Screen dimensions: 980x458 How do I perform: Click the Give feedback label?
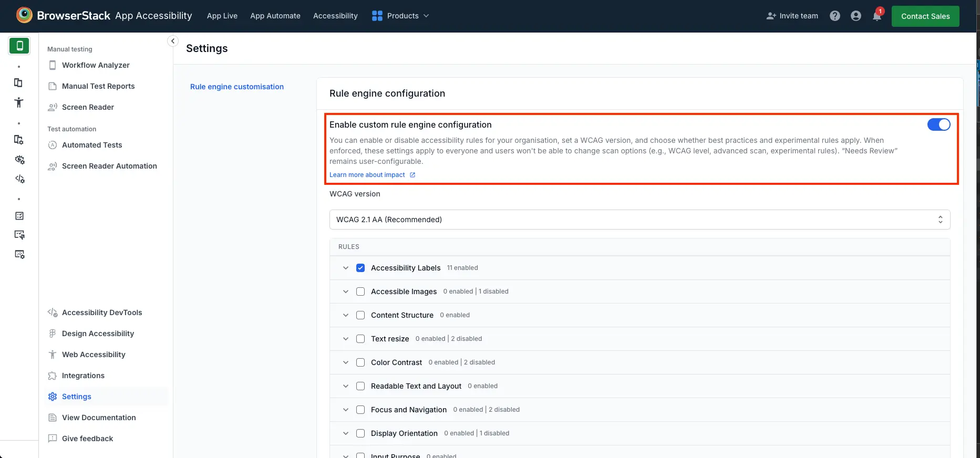[87, 439]
